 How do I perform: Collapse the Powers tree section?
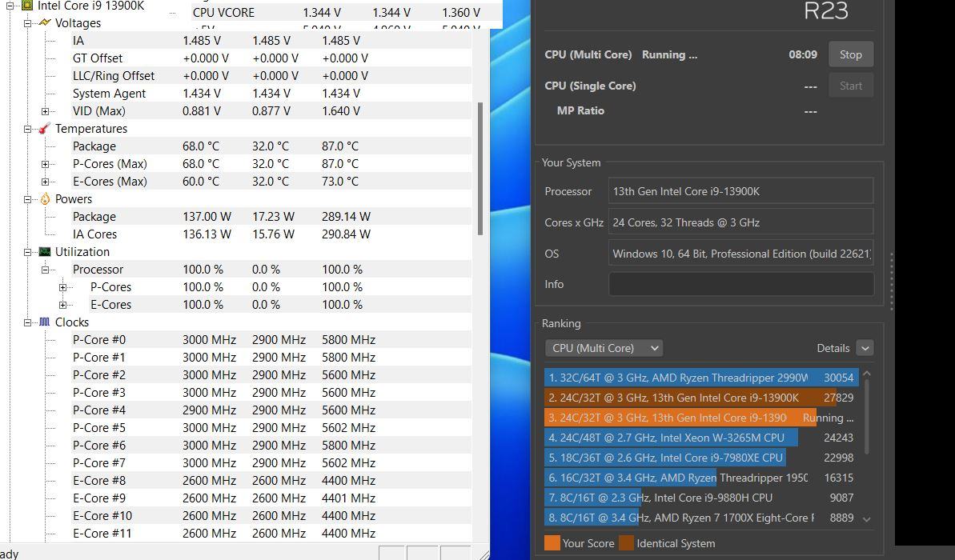pyautogui.click(x=27, y=200)
